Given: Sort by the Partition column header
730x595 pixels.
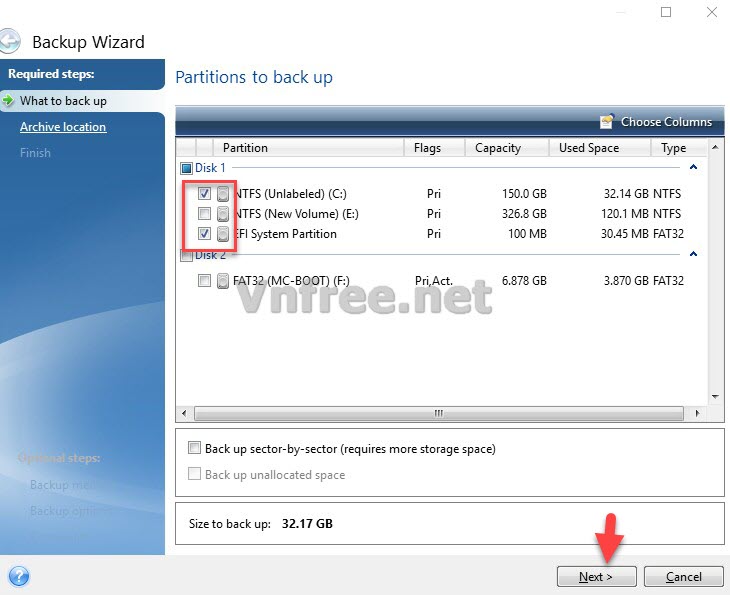Looking at the screenshot, I should 308,148.
